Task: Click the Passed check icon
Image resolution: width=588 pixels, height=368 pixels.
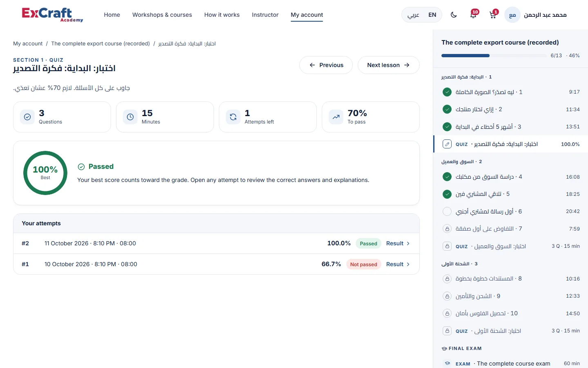Action: [81, 166]
